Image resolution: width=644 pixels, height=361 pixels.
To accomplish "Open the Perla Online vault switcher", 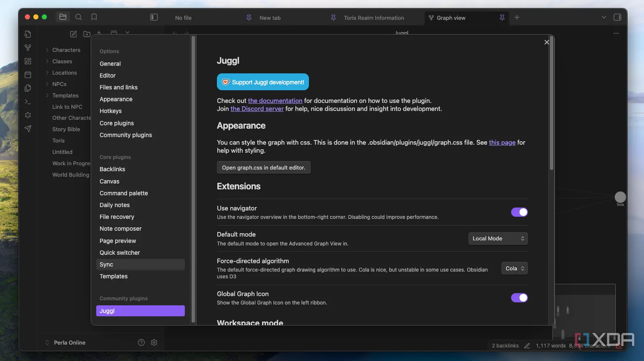I will (x=65, y=342).
